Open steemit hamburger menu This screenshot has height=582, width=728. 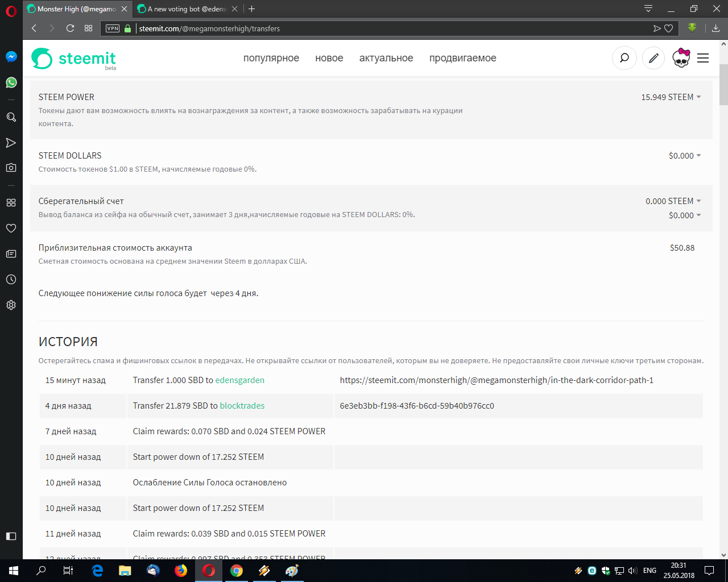703,58
